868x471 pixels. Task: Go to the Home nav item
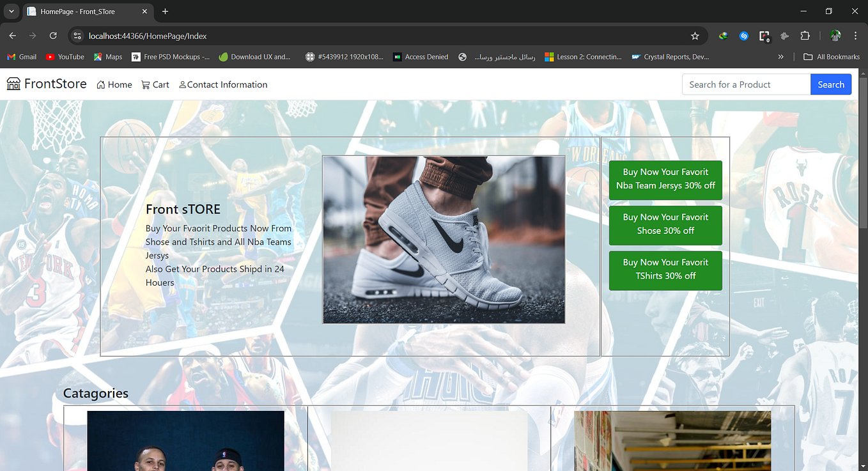point(114,84)
